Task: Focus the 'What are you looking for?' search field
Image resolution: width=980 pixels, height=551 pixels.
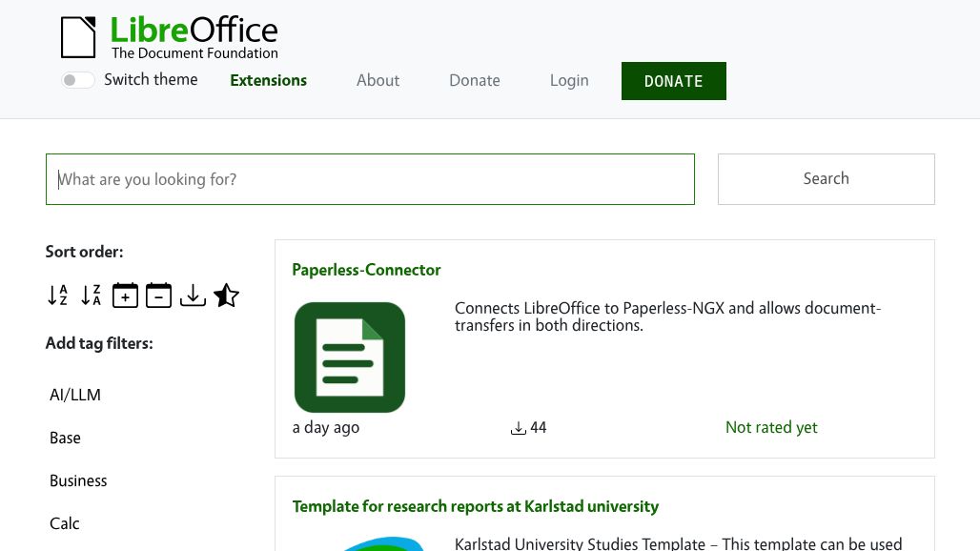Action: (370, 179)
